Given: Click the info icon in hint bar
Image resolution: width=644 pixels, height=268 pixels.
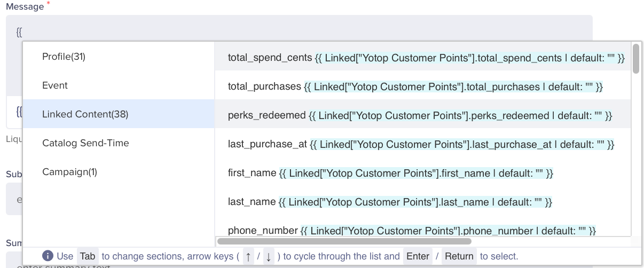Looking at the screenshot, I should coord(48,256).
